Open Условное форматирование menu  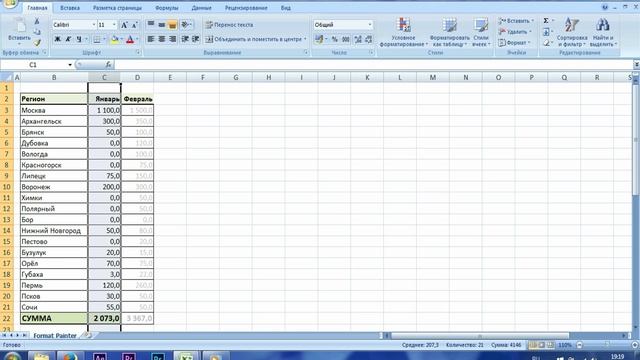(x=404, y=32)
